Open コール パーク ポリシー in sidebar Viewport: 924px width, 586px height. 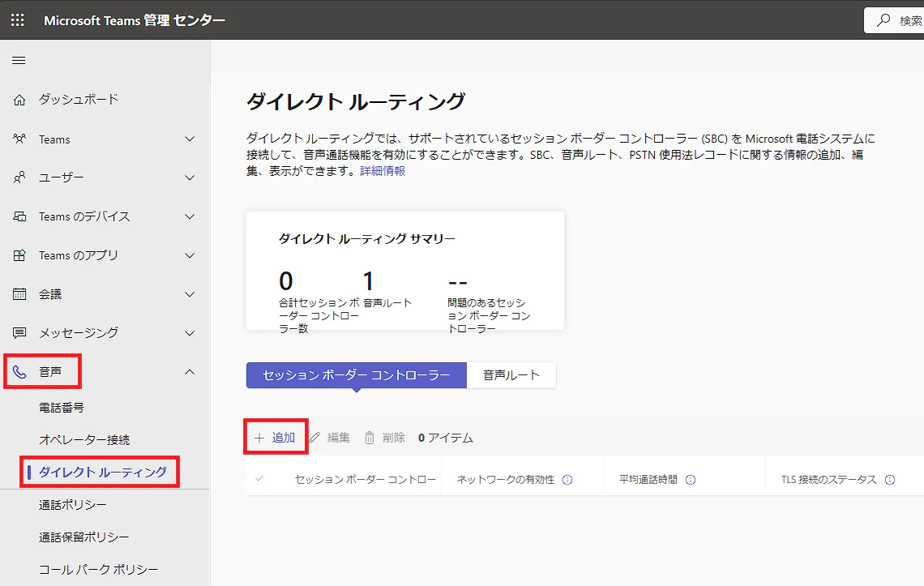(98, 570)
